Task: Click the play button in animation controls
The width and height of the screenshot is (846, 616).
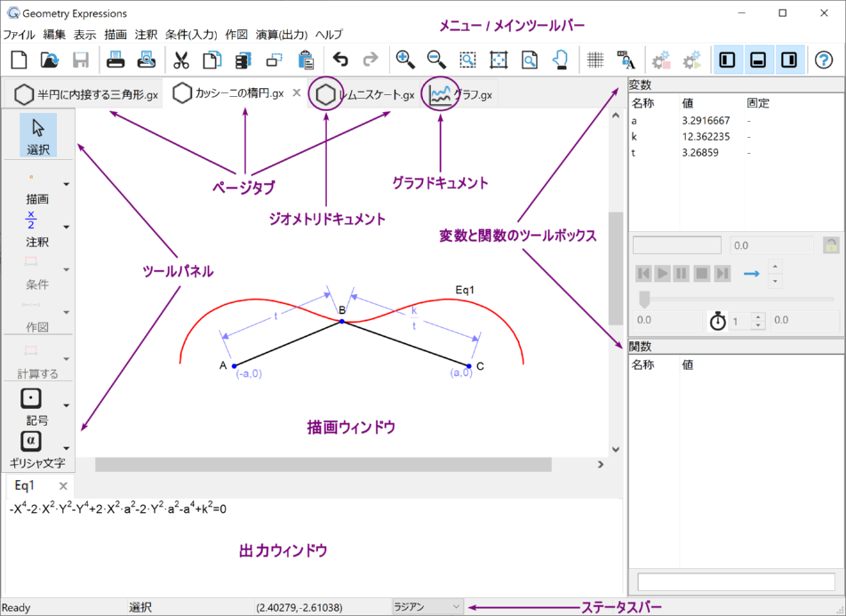Action: click(x=663, y=273)
